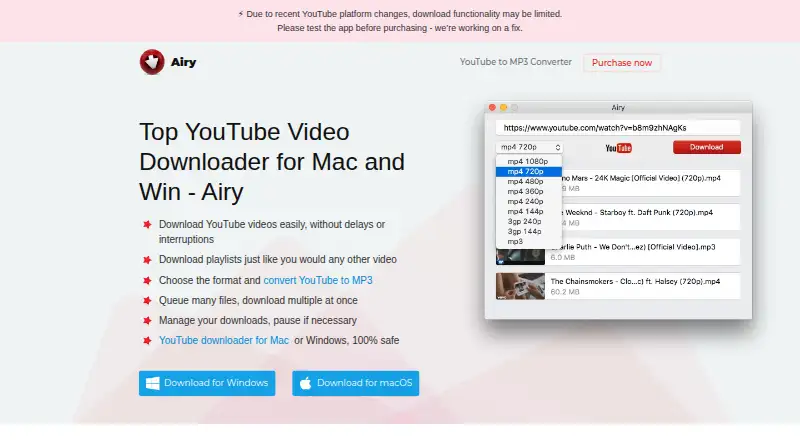Click the Download playlists bullet text

[278, 259]
